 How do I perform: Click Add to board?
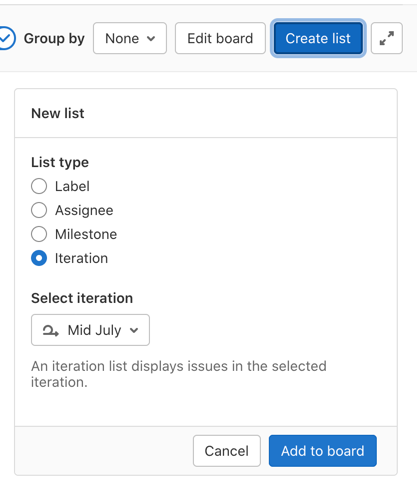point(323,451)
